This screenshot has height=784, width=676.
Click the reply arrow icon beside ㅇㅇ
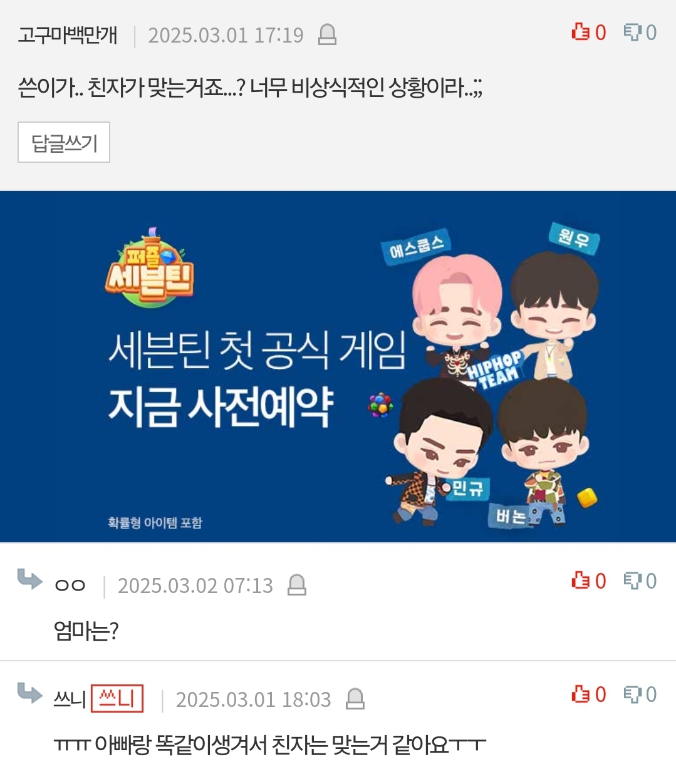click(x=29, y=579)
